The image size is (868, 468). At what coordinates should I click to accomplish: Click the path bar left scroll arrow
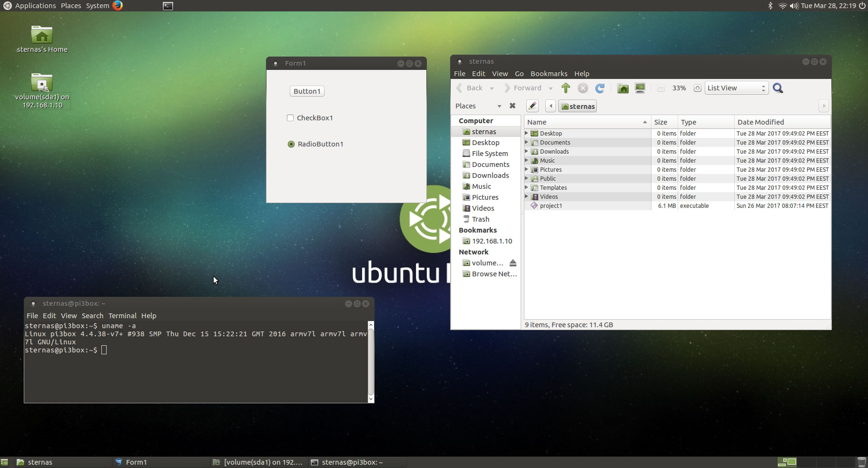(551, 106)
